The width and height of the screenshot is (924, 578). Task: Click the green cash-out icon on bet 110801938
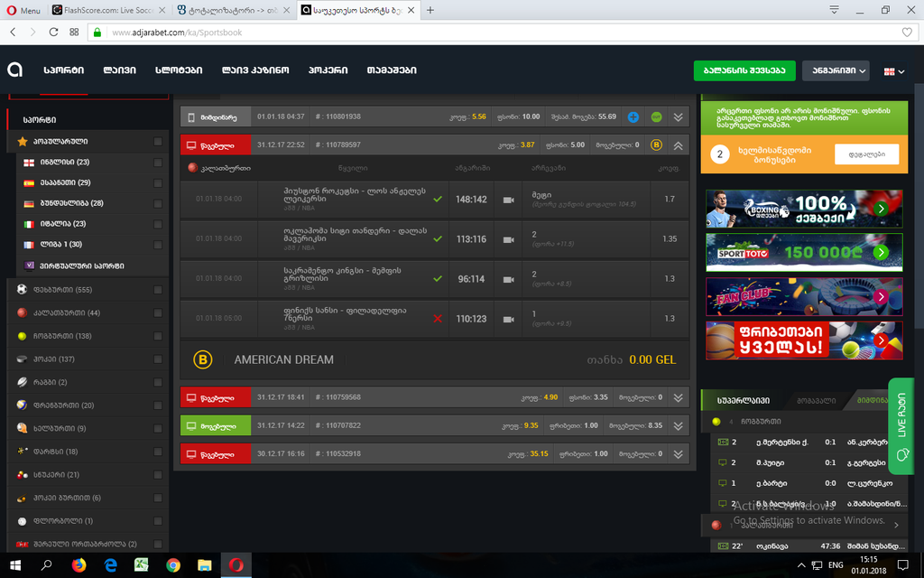coord(656,117)
